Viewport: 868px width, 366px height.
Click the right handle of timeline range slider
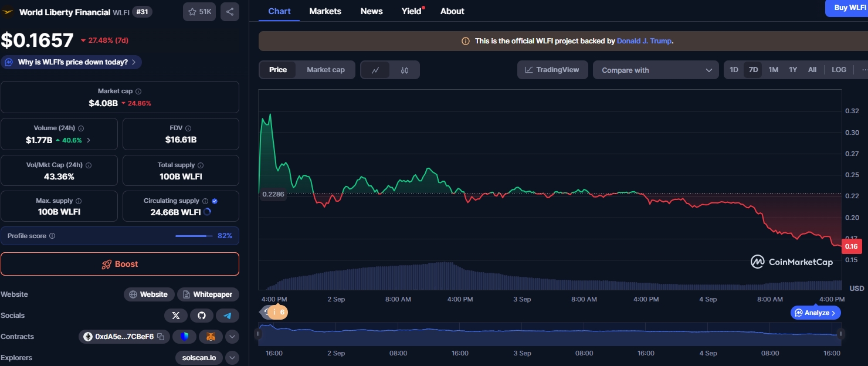[x=840, y=334]
